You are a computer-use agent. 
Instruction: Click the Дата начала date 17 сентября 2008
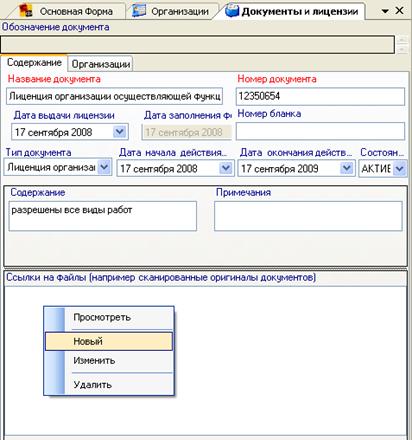(159, 169)
